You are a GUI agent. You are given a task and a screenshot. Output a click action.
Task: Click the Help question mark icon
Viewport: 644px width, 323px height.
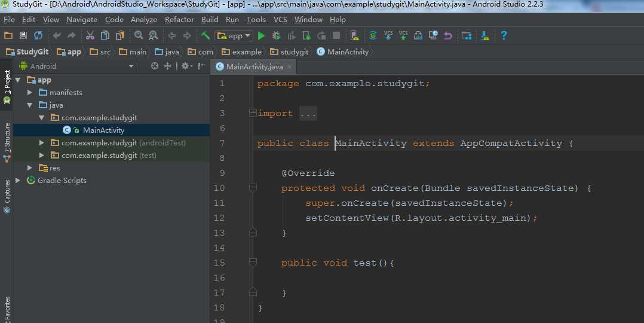(504, 36)
